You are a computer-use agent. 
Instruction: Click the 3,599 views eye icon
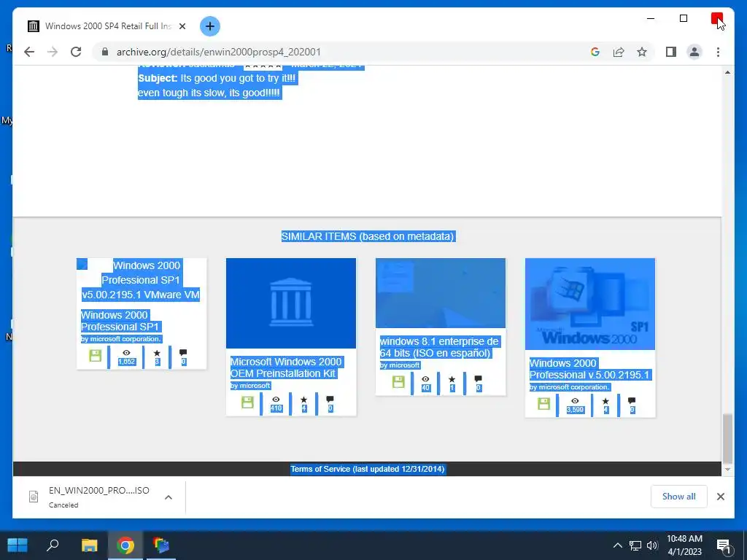click(575, 401)
